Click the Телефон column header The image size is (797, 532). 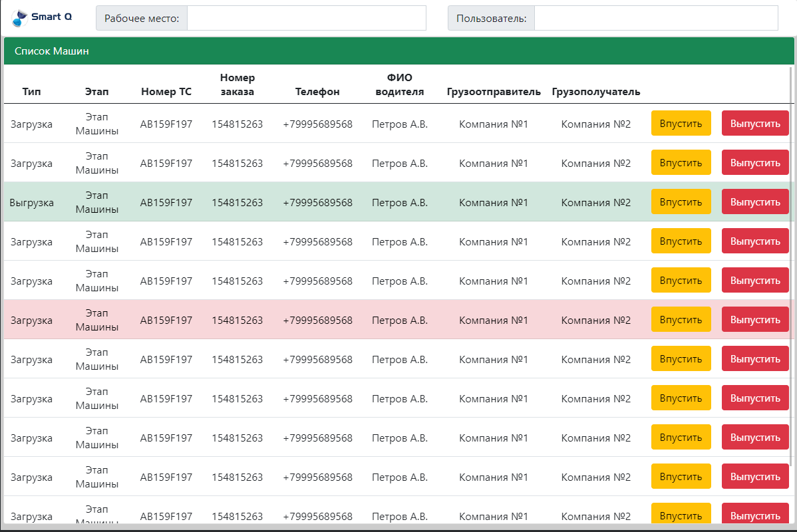[317, 92]
